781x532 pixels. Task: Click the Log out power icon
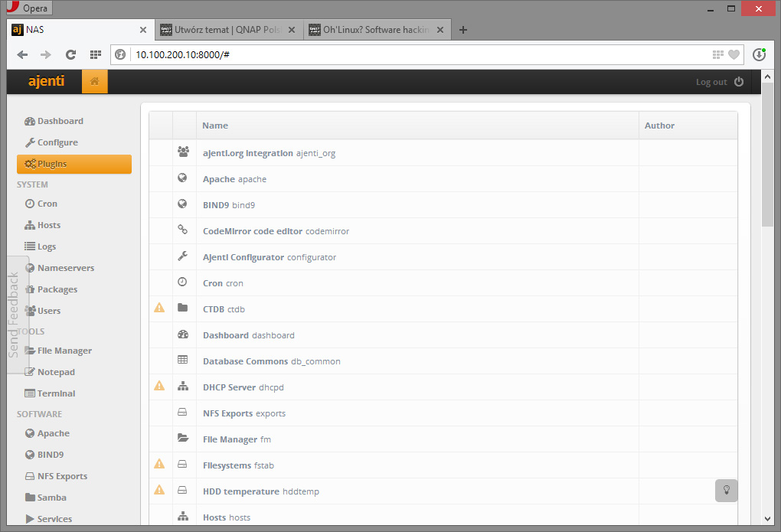coord(739,82)
